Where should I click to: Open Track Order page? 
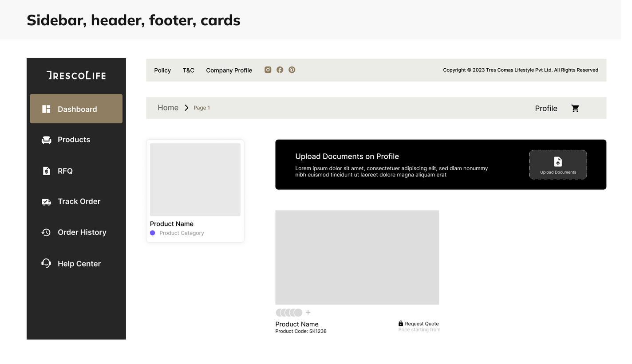79,202
